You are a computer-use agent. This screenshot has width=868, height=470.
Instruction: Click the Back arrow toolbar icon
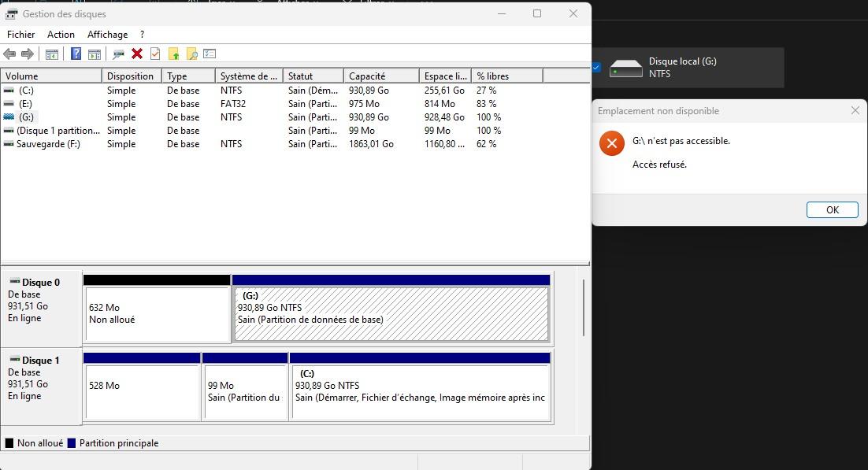[x=9, y=54]
